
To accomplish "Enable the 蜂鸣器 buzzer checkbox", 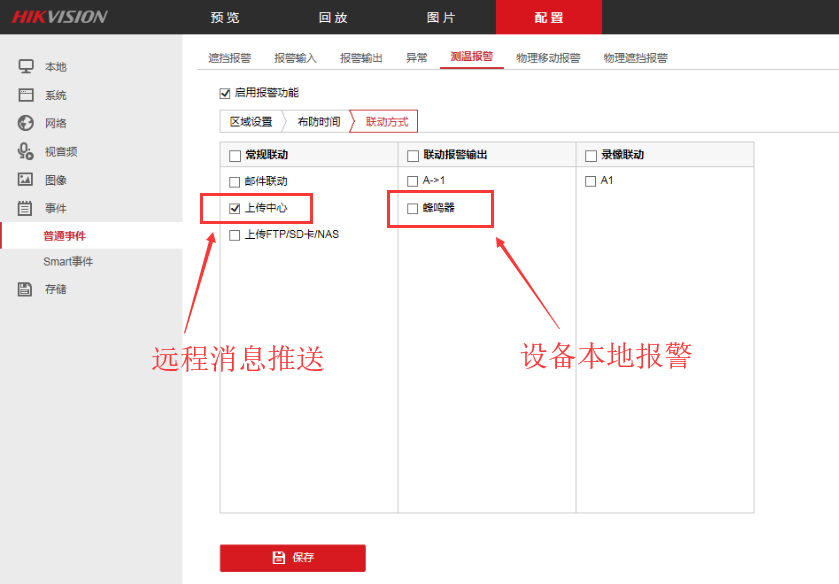I will (413, 208).
